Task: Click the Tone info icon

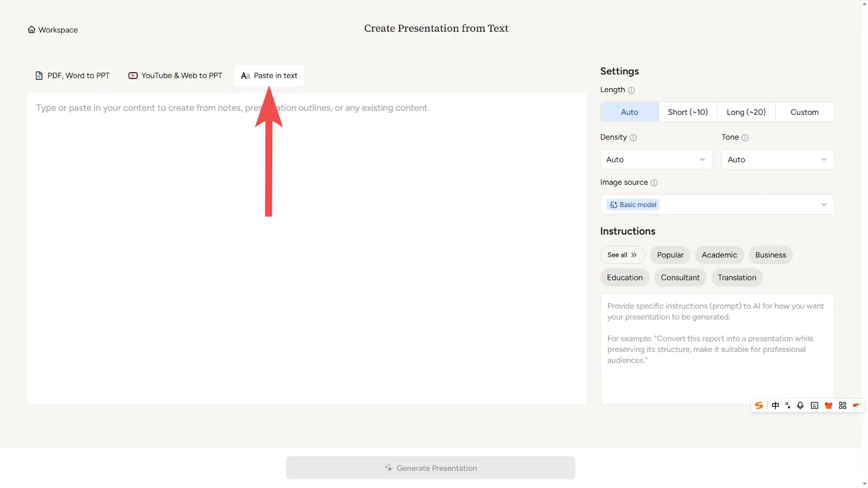Action: (745, 138)
